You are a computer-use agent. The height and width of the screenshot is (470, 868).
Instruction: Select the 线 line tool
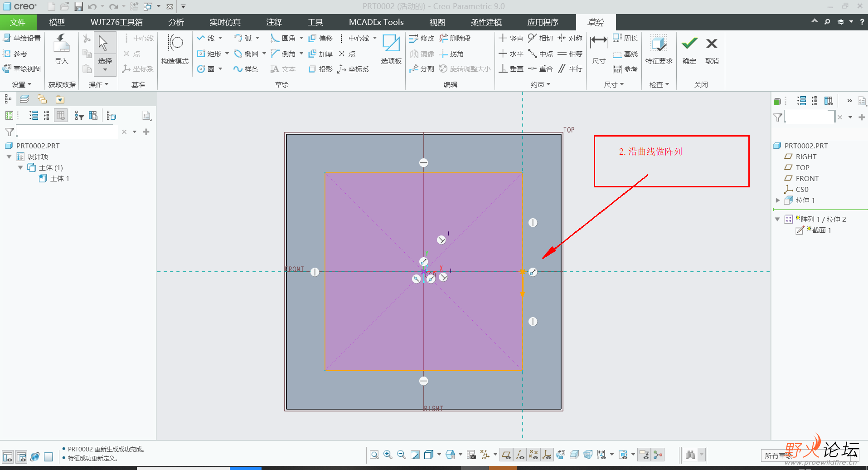206,39
